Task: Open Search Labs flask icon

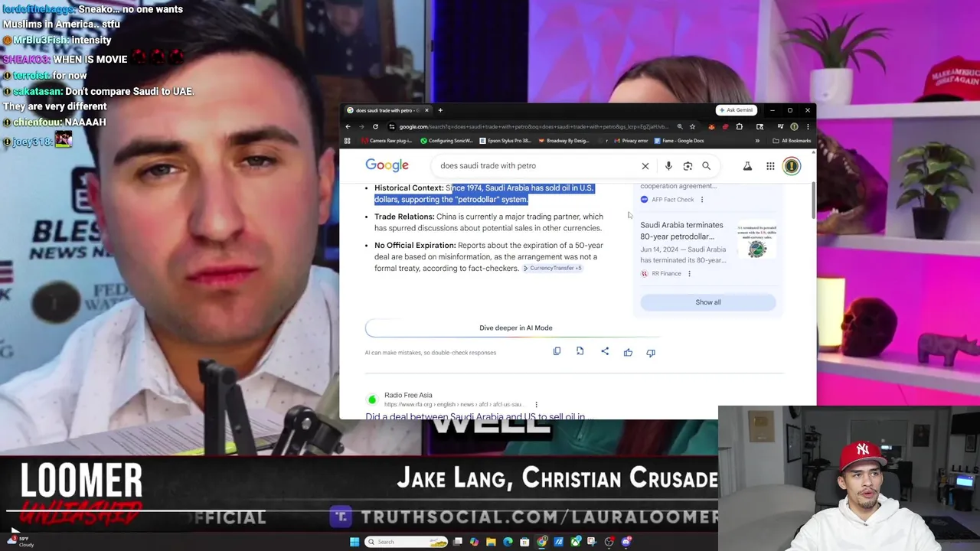Action: pyautogui.click(x=747, y=166)
